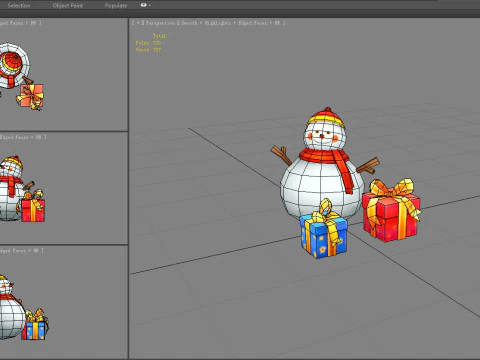Select the gift box in the top viewport
480x360 pixels.
click(31, 97)
